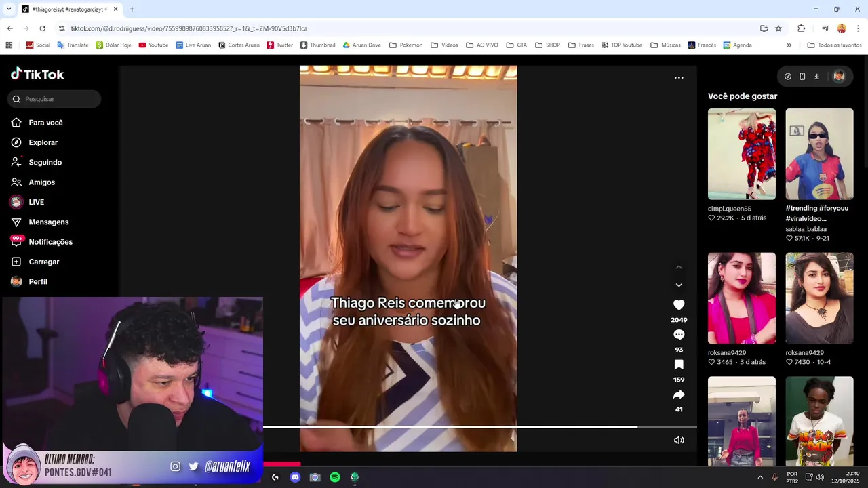The height and width of the screenshot is (488, 868).
Task: Open the sablaa_bablaa trending video thumbnail
Action: pos(819,154)
